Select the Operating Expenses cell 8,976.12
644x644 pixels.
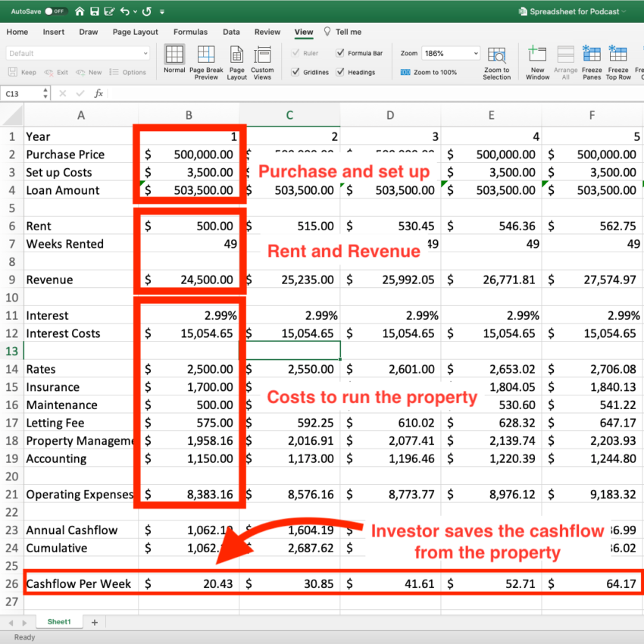pyautogui.click(x=491, y=494)
